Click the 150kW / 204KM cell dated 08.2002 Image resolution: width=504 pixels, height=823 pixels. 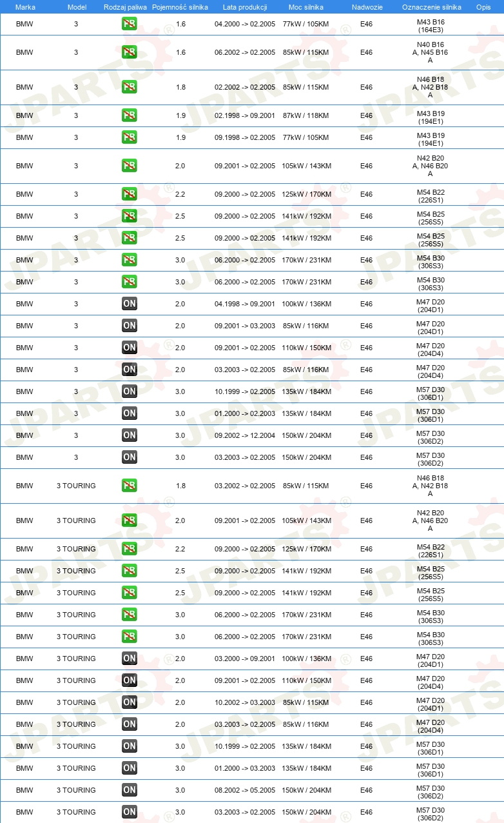(307, 790)
